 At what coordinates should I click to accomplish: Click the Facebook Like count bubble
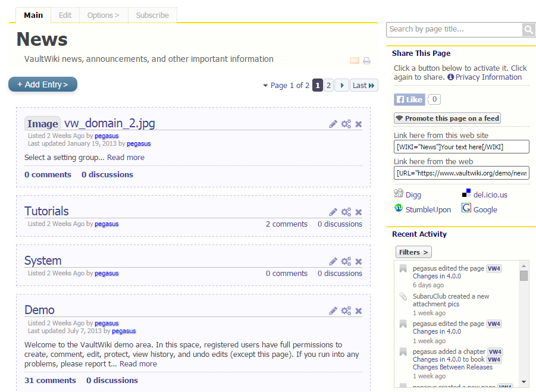pyautogui.click(x=434, y=99)
